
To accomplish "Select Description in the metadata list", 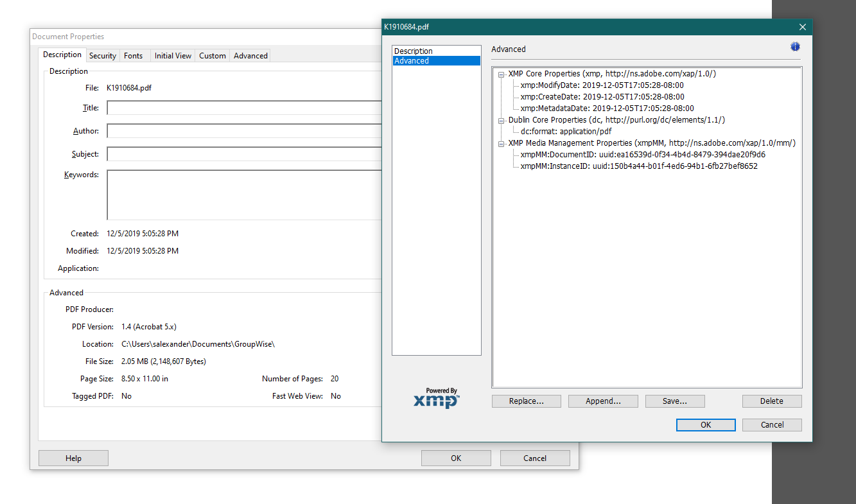I will click(x=413, y=51).
